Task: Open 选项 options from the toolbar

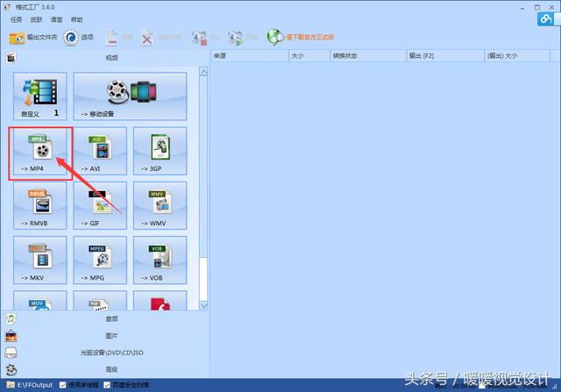Action: coord(78,37)
